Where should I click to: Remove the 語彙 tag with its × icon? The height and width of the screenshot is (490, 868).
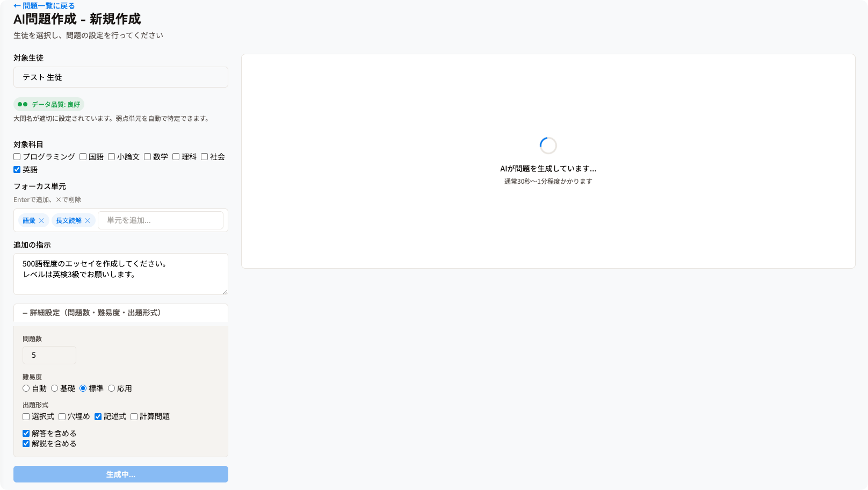(41, 221)
